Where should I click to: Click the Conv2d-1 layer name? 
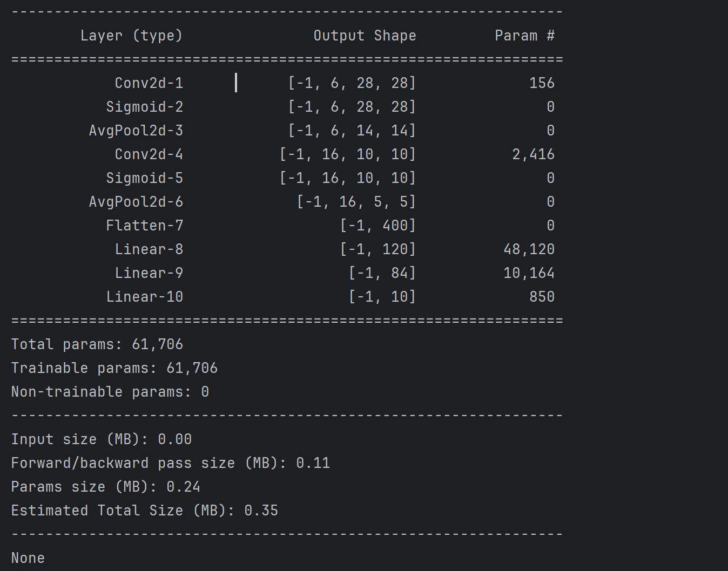tap(149, 83)
